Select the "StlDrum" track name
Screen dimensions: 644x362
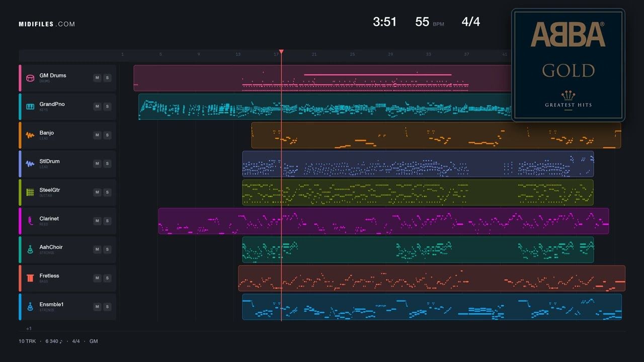[50, 161]
